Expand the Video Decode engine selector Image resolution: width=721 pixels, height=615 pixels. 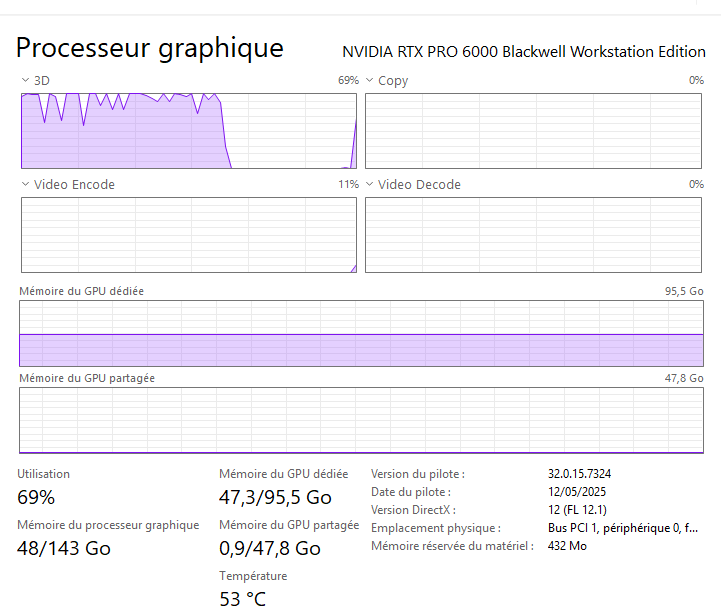coord(369,184)
